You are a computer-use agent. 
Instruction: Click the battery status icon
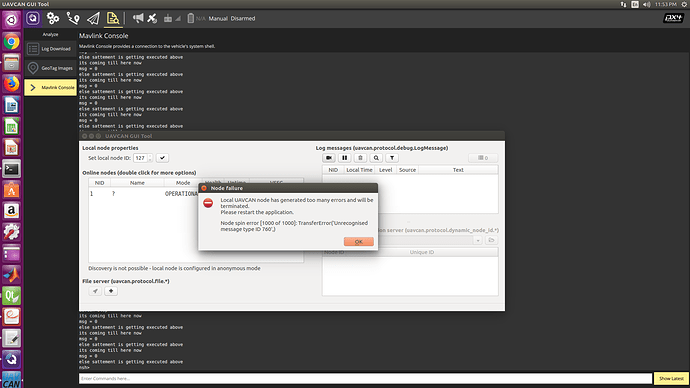191,18
